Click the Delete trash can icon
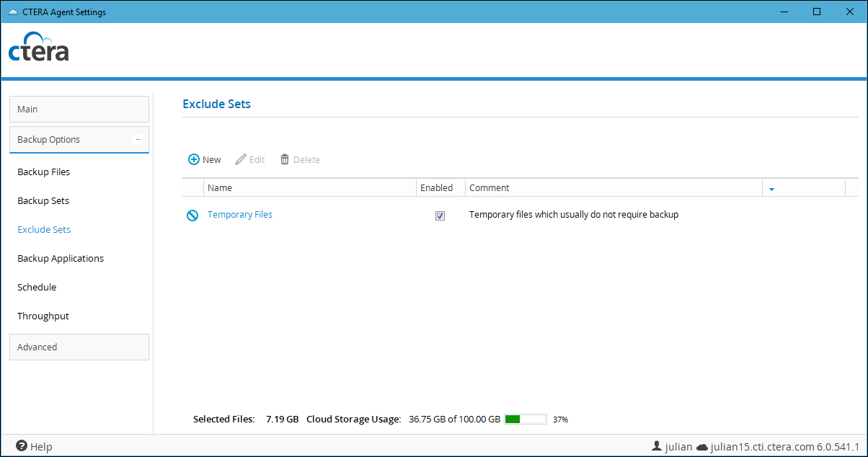This screenshot has width=868, height=457. (285, 159)
